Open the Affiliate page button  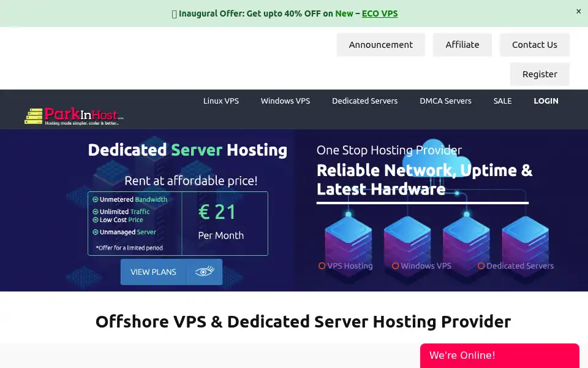pos(462,45)
